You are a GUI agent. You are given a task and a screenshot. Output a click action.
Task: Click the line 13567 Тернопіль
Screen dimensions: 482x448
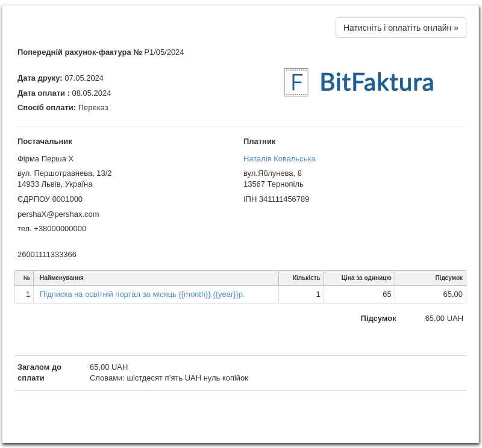[x=274, y=184]
